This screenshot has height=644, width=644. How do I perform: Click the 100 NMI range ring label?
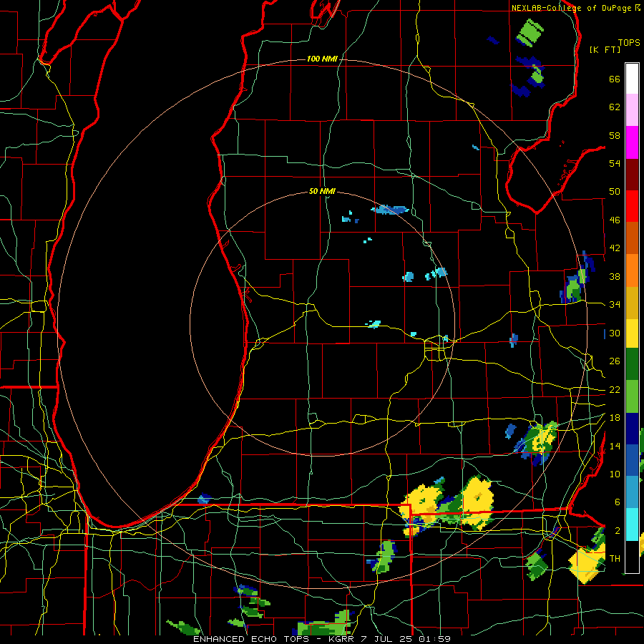322,59
